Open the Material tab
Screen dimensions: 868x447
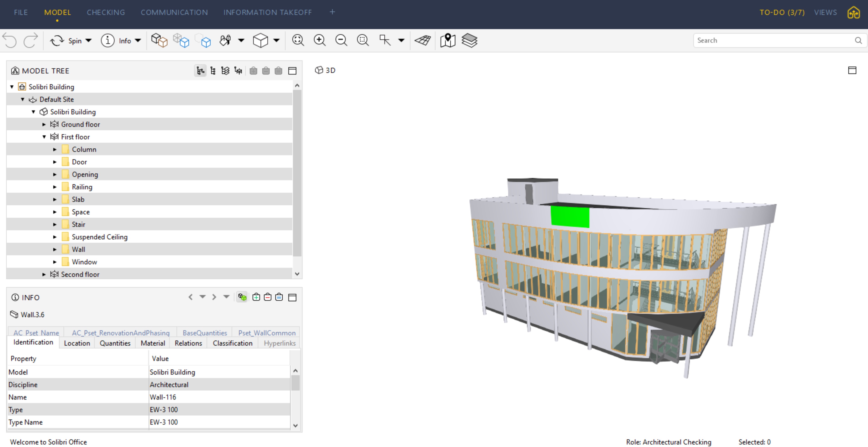tap(153, 343)
